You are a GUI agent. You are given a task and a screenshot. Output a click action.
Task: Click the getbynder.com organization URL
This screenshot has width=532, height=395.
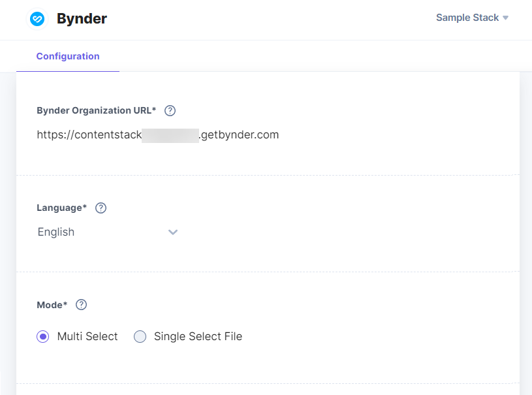pyautogui.click(x=157, y=134)
